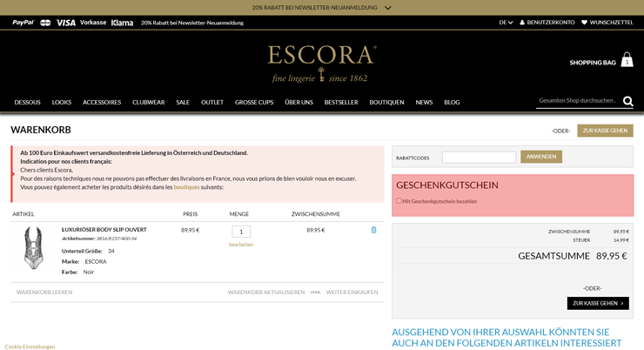Click the Mastercard logo

tap(45, 23)
